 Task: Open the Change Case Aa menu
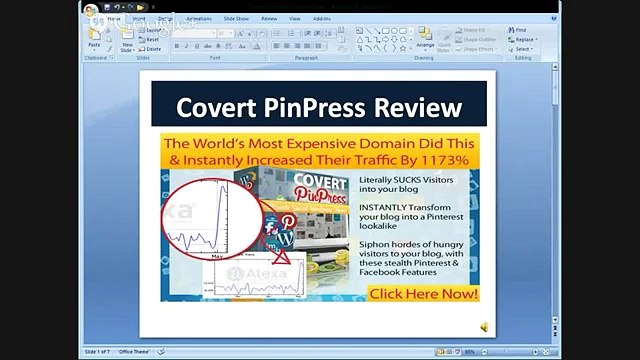click(242, 46)
